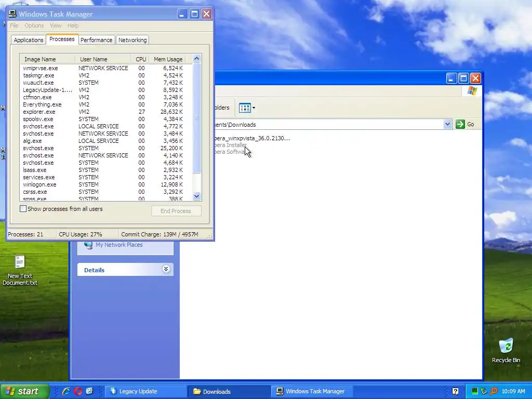Open the View menu in Task Manager

click(56, 25)
